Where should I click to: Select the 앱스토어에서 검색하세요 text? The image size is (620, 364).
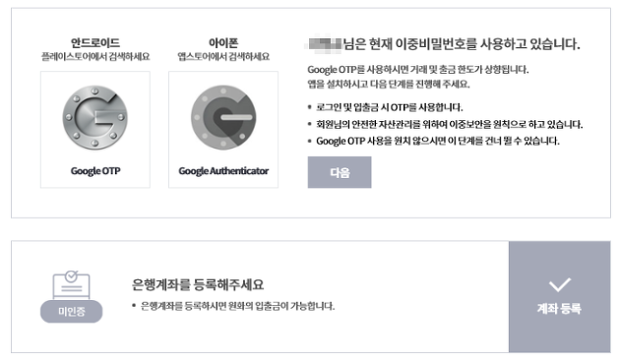coord(223,56)
